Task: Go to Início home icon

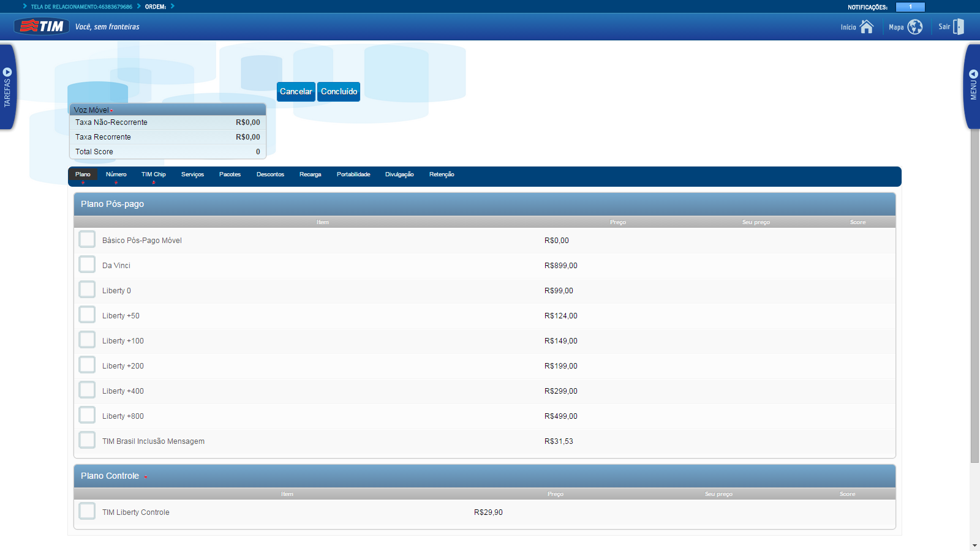Action: click(x=866, y=27)
